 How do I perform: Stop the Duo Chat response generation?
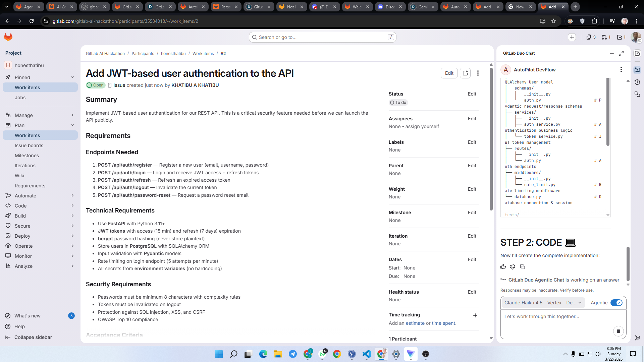point(619,331)
